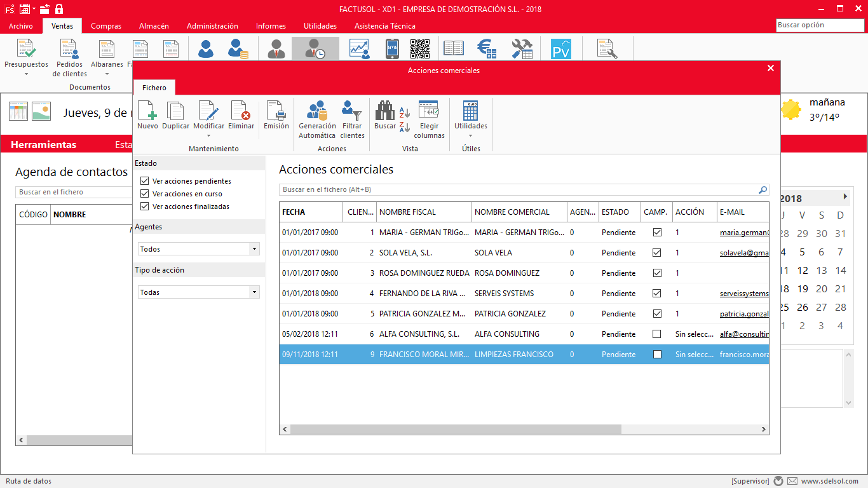The image size is (868, 488).
Task: Toggle Ver acciones pendientes checkbox
Action: (145, 181)
